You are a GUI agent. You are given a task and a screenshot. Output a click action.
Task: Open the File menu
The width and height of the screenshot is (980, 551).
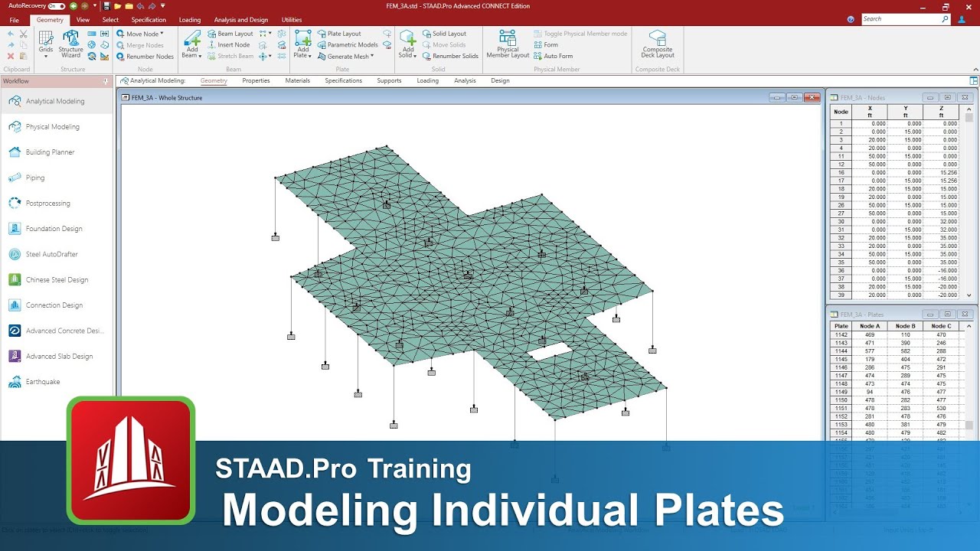tap(14, 20)
